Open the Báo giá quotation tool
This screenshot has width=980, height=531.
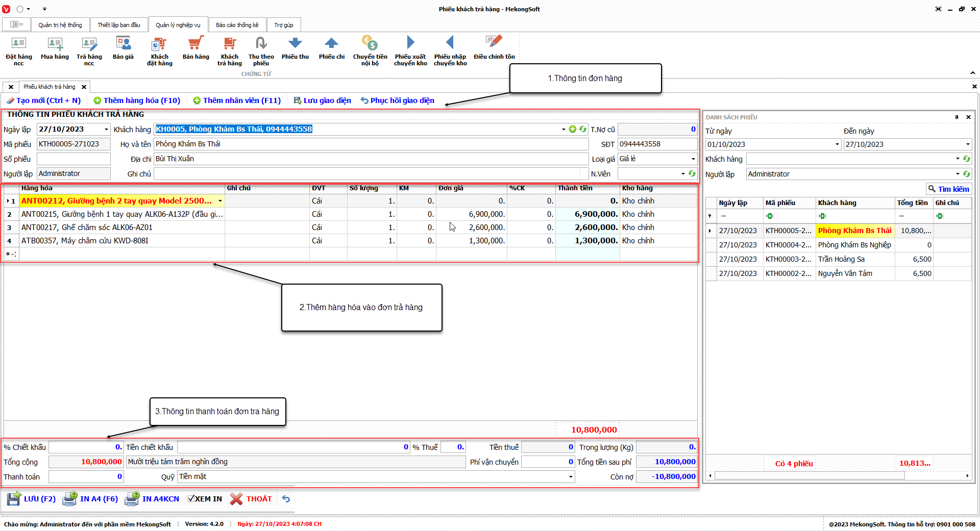[x=123, y=48]
